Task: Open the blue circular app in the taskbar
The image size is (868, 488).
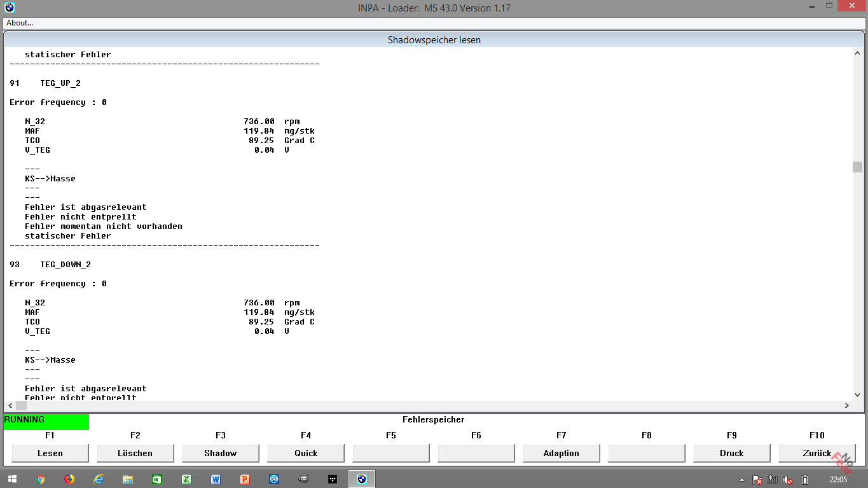Action: pyautogui.click(x=274, y=479)
